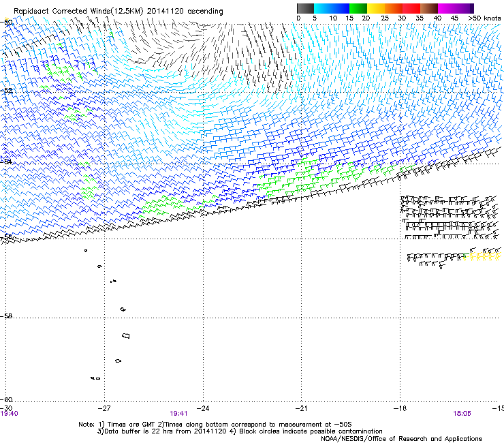The width and height of the screenshot is (504, 443).
Task: Click the '>50 knots' legend label
Action: point(484,18)
